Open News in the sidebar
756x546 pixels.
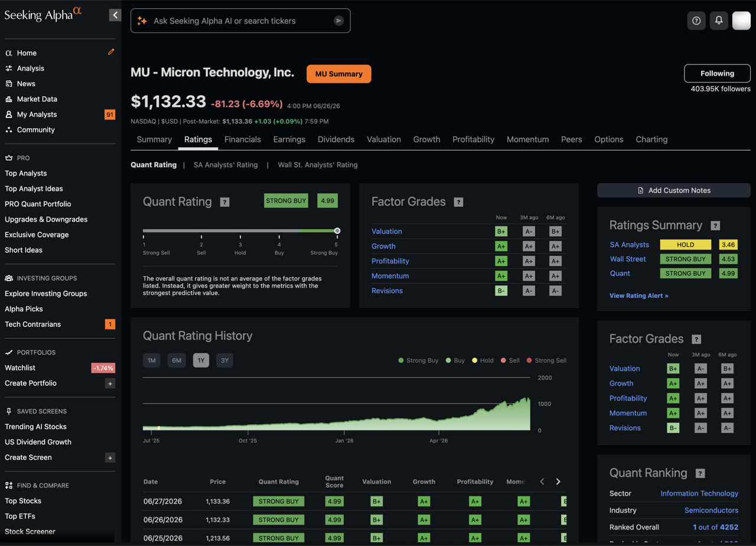[x=26, y=84]
